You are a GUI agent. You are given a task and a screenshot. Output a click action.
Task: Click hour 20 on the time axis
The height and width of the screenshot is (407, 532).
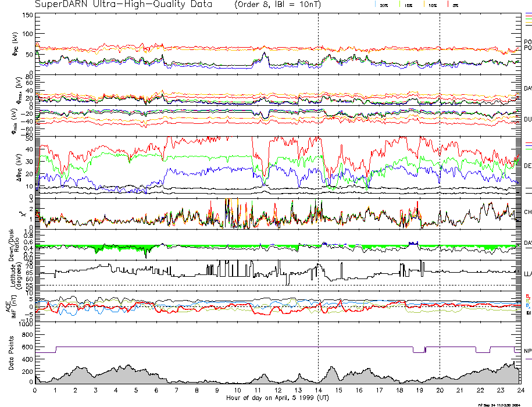[x=440, y=391]
